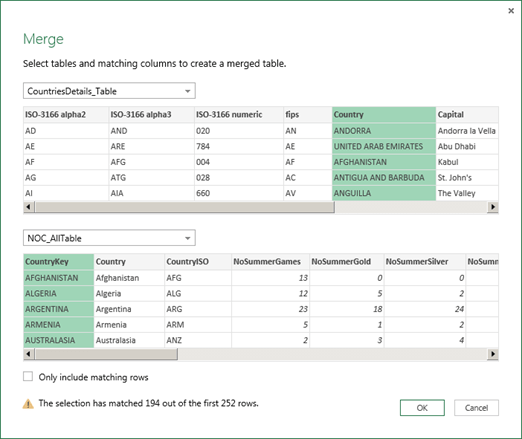Click the ARMENIA CountryKey cell
The width and height of the screenshot is (522, 439).
58,325
